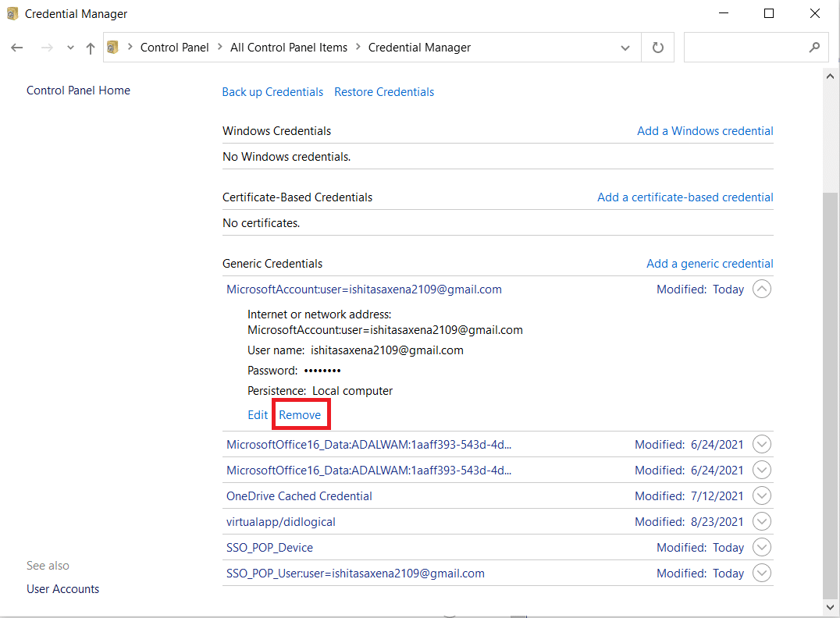The width and height of the screenshot is (840, 618).
Task: Open Back up Credentials
Action: click(272, 92)
